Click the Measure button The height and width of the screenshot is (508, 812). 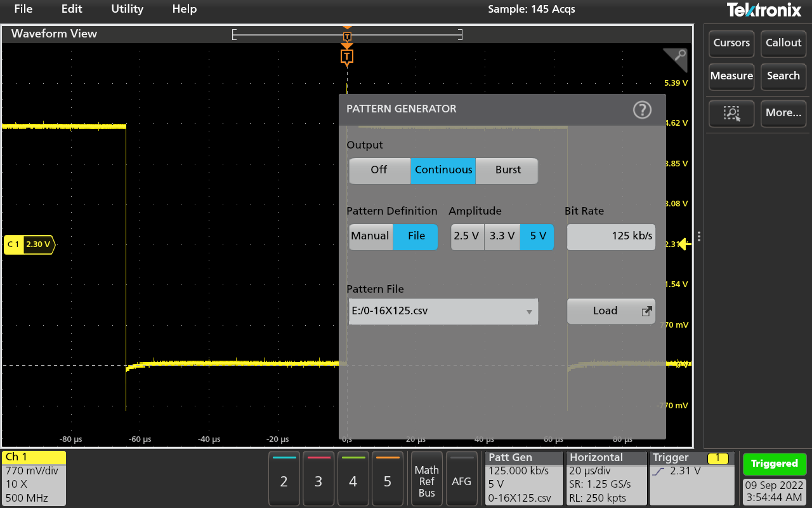(731, 76)
